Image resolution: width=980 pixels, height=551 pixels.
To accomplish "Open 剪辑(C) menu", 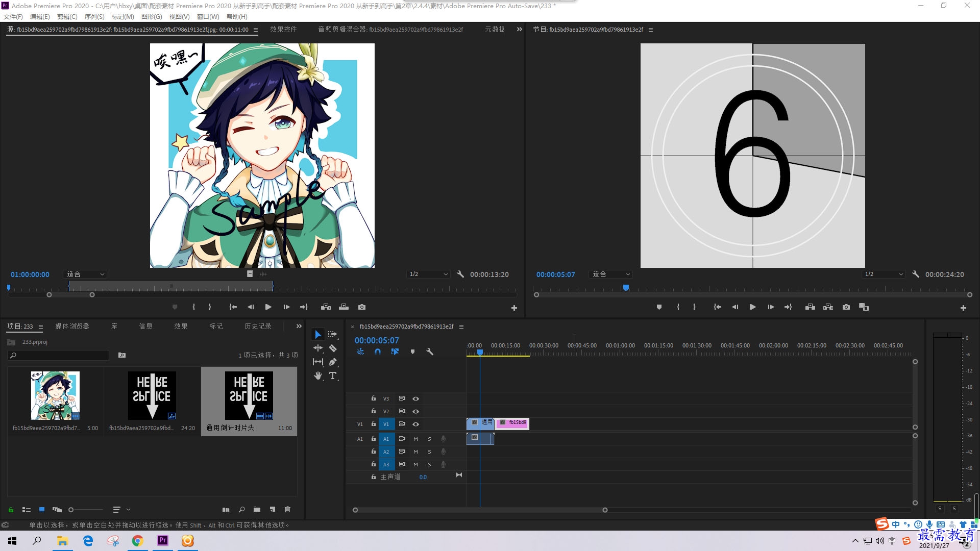I will click(67, 16).
